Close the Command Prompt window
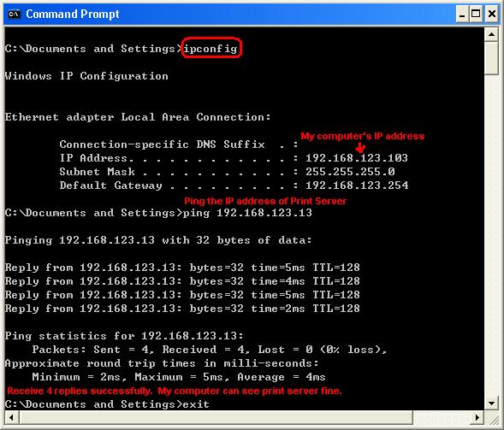The height and width of the screenshot is (430, 504). (492, 15)
